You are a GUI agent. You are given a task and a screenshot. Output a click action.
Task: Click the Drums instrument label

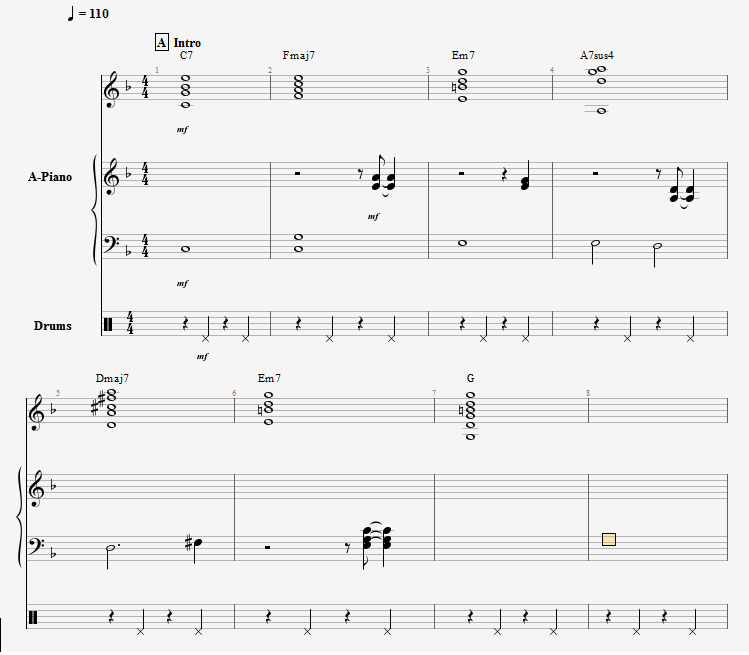click(x=53, y=326)
